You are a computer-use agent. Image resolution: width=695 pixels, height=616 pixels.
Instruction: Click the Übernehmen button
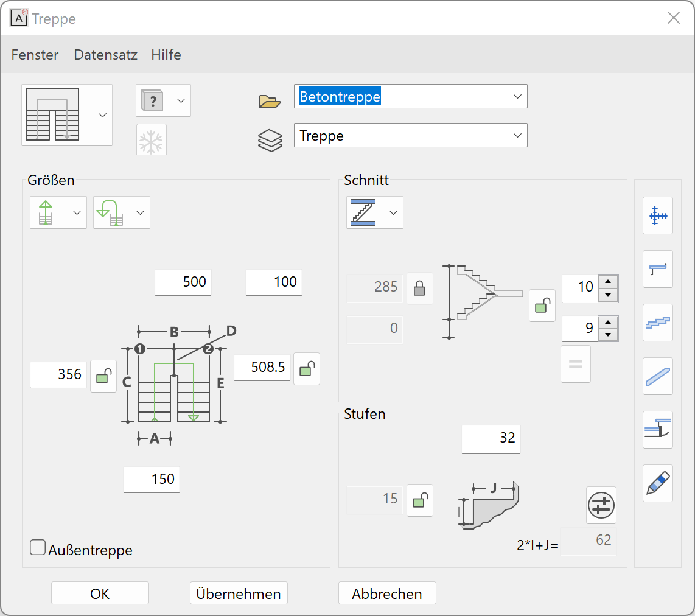click(x=239, y=593)
